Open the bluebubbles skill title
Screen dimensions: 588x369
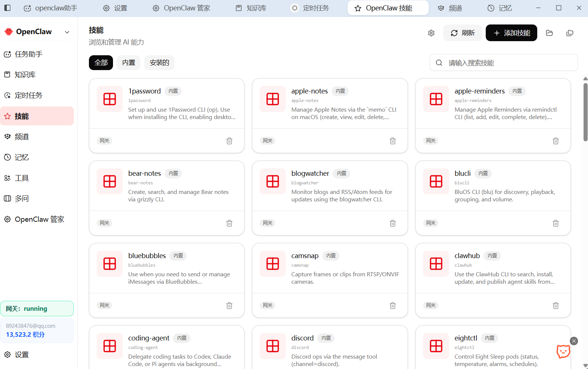147,256
